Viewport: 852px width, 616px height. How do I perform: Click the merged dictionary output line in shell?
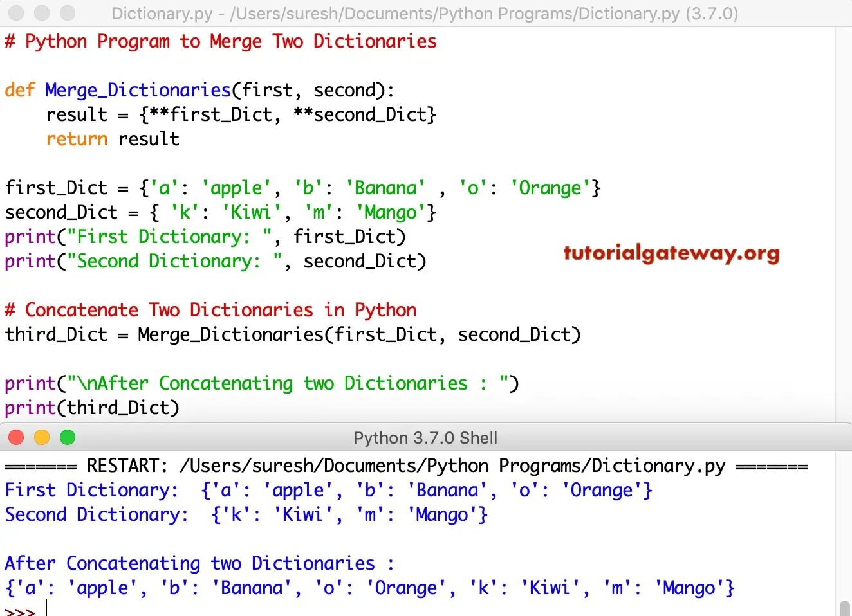[x=370, y=588]
